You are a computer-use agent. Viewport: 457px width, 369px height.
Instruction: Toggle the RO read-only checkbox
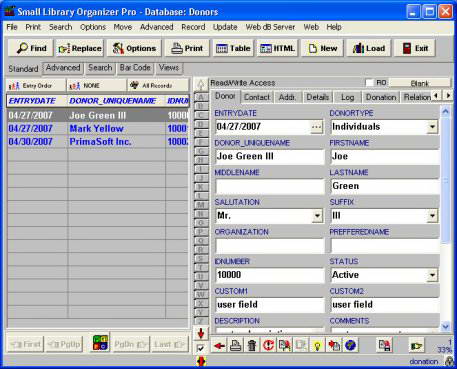point(369,83)
